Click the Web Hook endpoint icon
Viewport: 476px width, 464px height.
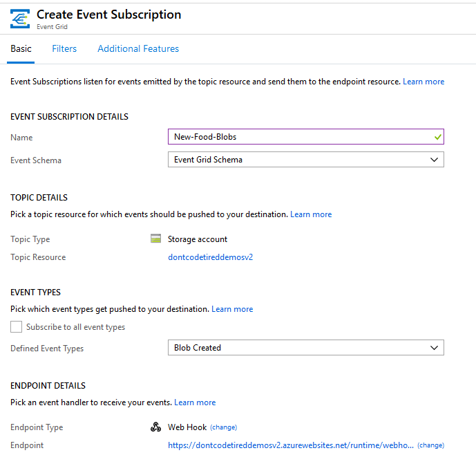tap(155, 427)
